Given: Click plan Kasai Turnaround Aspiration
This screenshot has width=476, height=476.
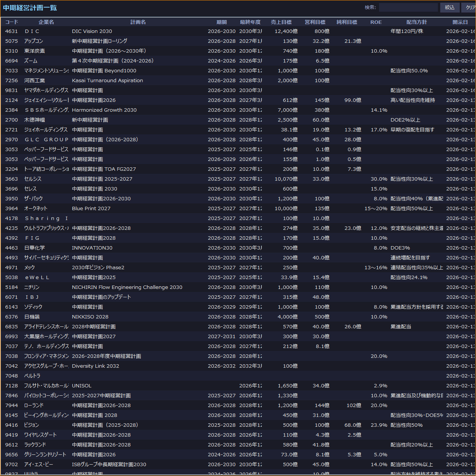Looking at the screenshot, I should tap(107, 80).
